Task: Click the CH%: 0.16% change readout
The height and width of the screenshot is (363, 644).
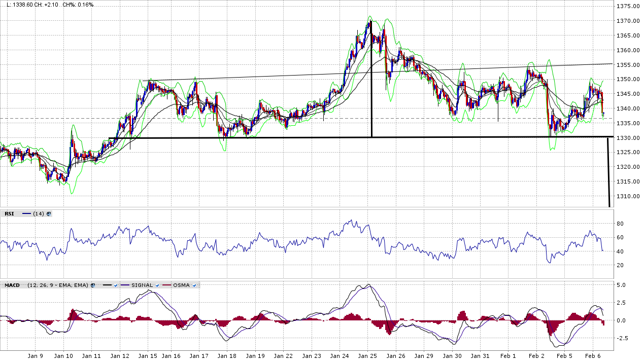Action: coord(78,5)
